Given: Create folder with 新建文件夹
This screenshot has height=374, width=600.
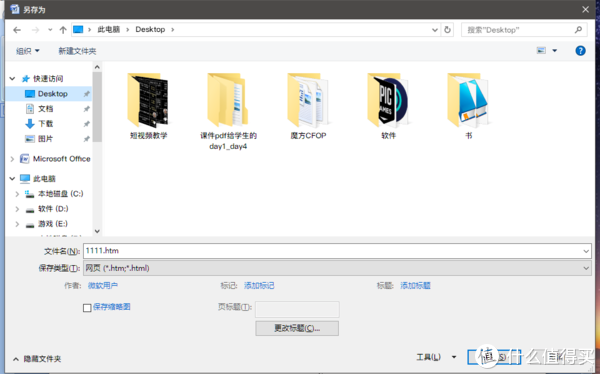Looking at the screenshot, I should [x=77, y=51].
